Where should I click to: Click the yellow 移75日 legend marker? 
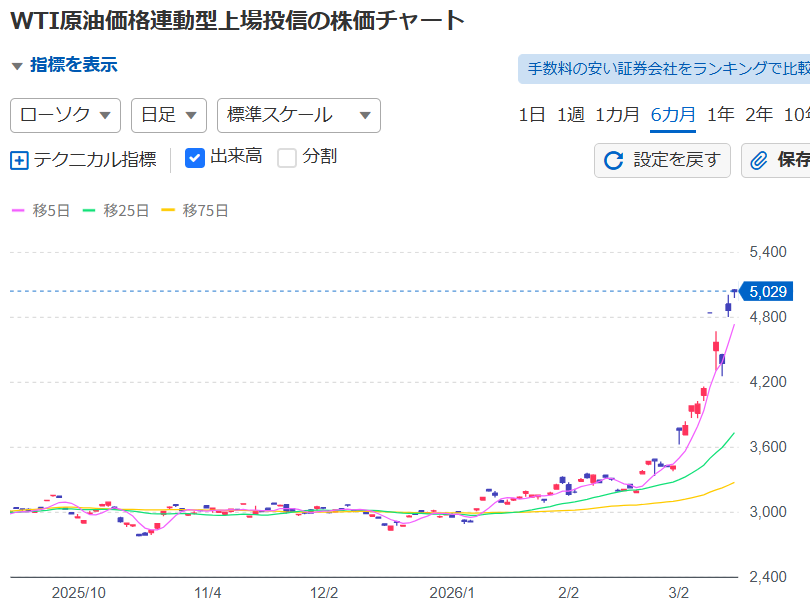(167, 211)
